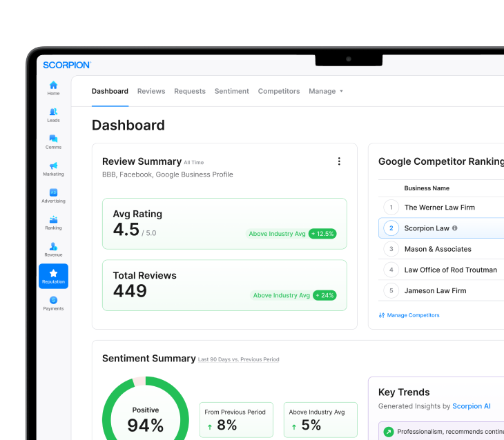Click the info icon beside Scorpion Law
Viewport: 504px width, 440px height.
[455, 228]
